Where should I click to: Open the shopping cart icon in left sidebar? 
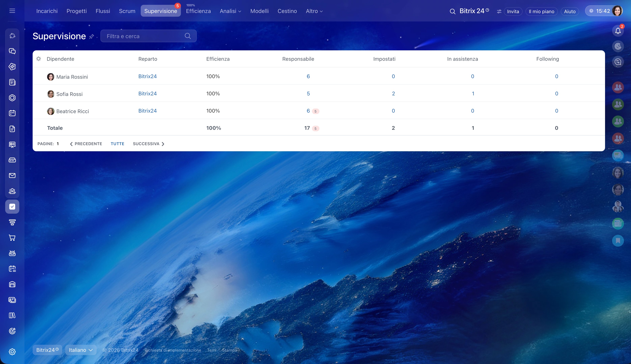[12, 238]
